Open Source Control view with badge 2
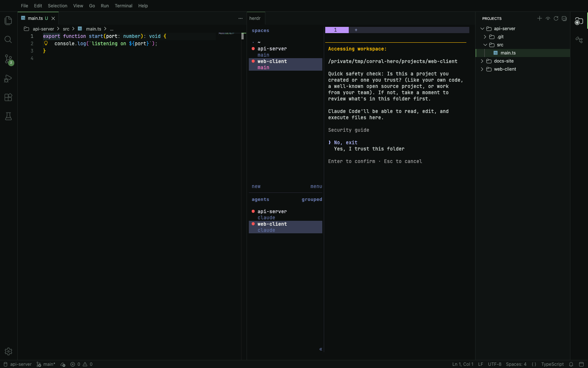588x368 pixels. click(8, 59)
